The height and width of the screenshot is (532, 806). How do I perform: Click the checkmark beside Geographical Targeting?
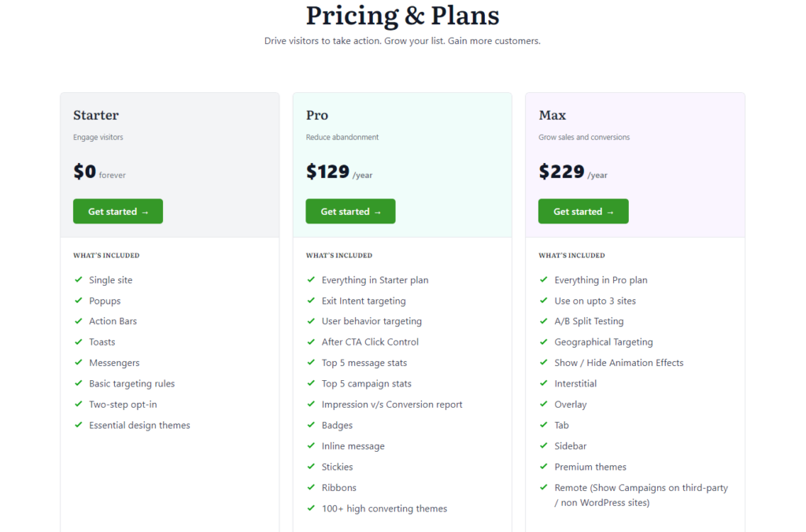(x=543, y=342)
